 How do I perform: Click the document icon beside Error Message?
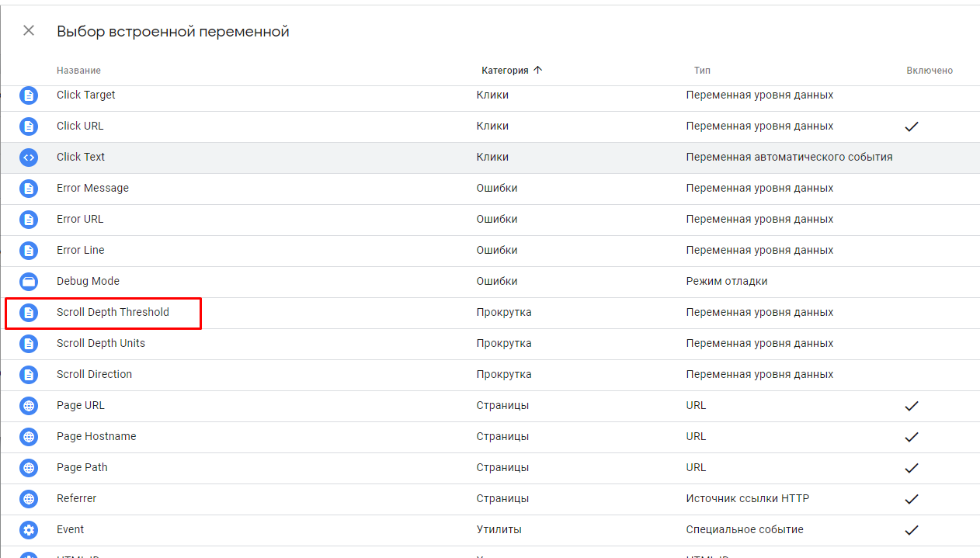[x=29, y=189]
